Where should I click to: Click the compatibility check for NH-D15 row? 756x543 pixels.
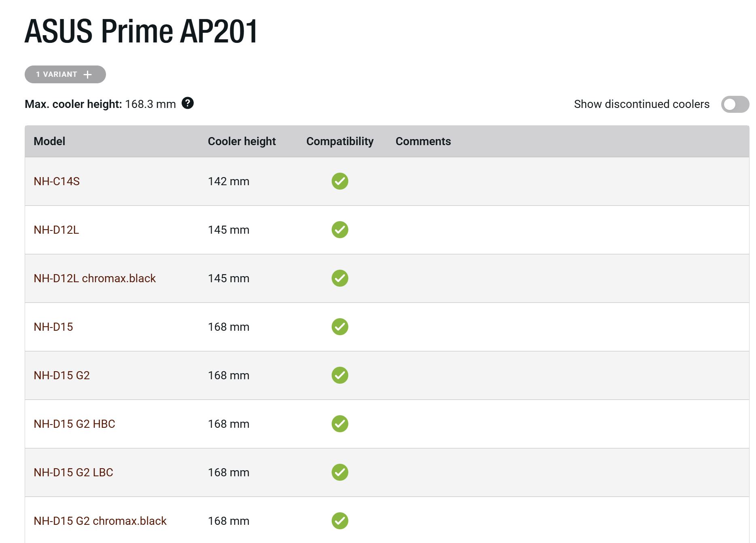[340, 327]
